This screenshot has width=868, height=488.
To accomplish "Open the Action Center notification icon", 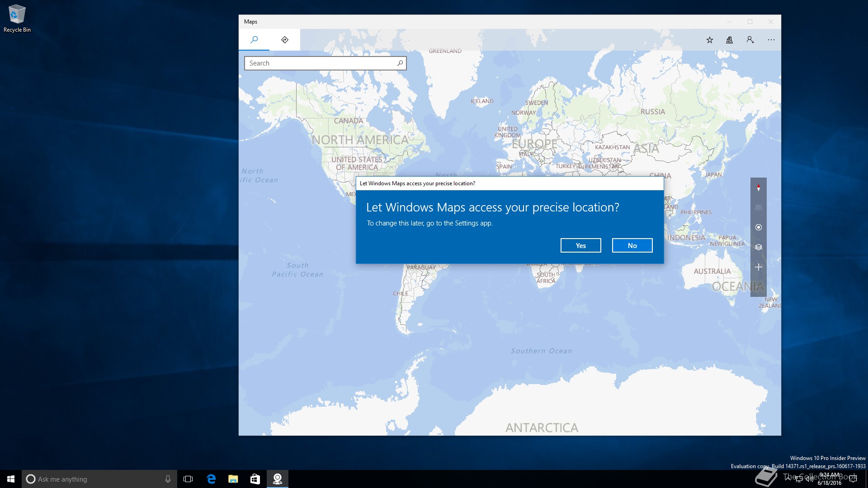I will pos(853,479).
